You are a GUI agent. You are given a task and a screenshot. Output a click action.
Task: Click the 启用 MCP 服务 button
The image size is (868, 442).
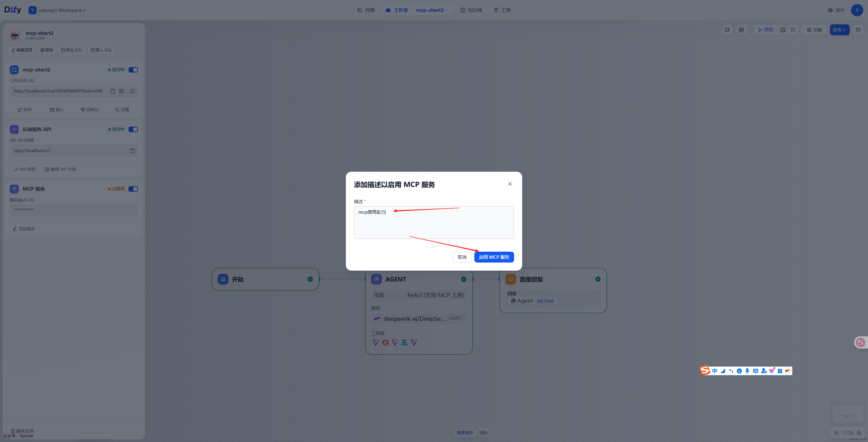pyautogui.click(x=494, y=257)
